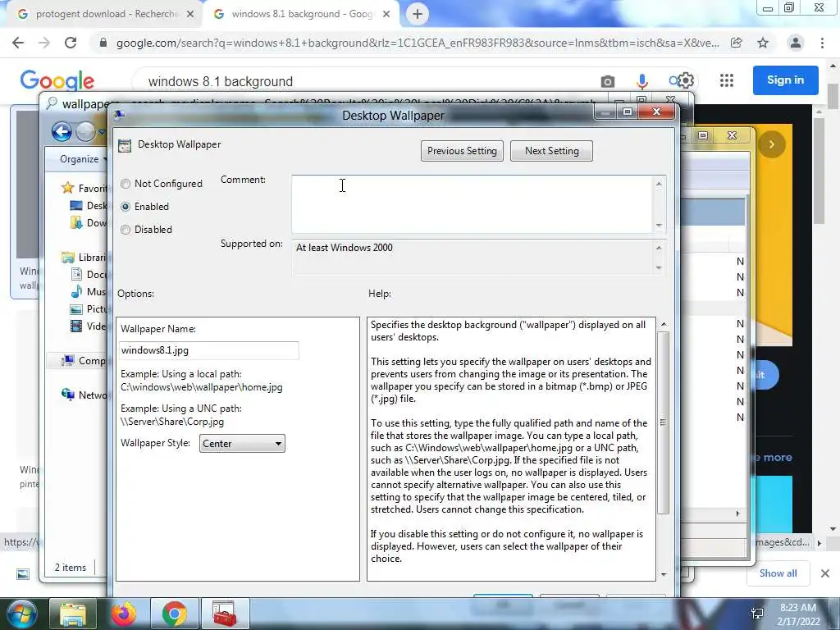Open Chrome from the taskbar
This screenshot has width=840, height=630.
(x=175, y=614)
